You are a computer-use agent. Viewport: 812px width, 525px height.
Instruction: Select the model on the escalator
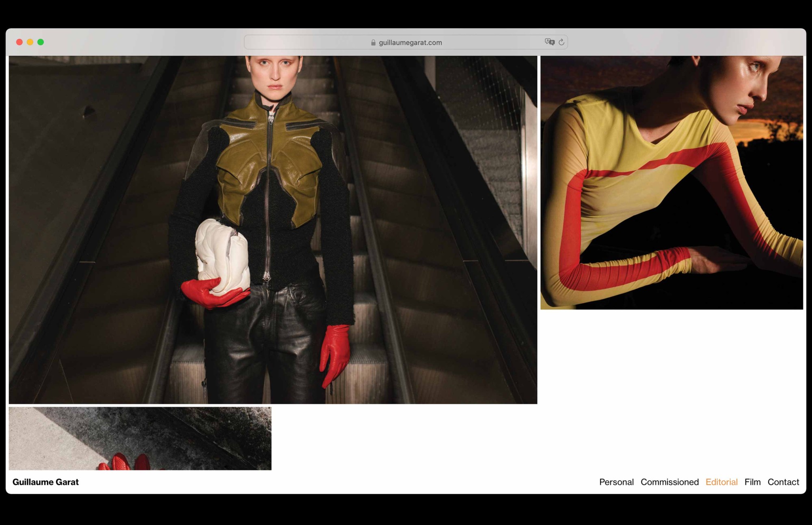[x=272, y=203]
